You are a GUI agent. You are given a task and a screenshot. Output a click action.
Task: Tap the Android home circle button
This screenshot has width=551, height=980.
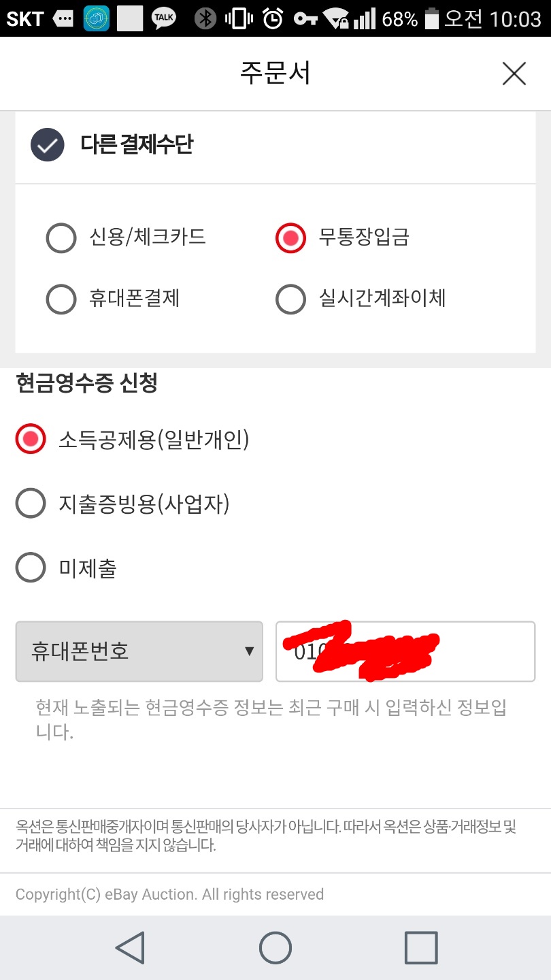pos(275,947)
